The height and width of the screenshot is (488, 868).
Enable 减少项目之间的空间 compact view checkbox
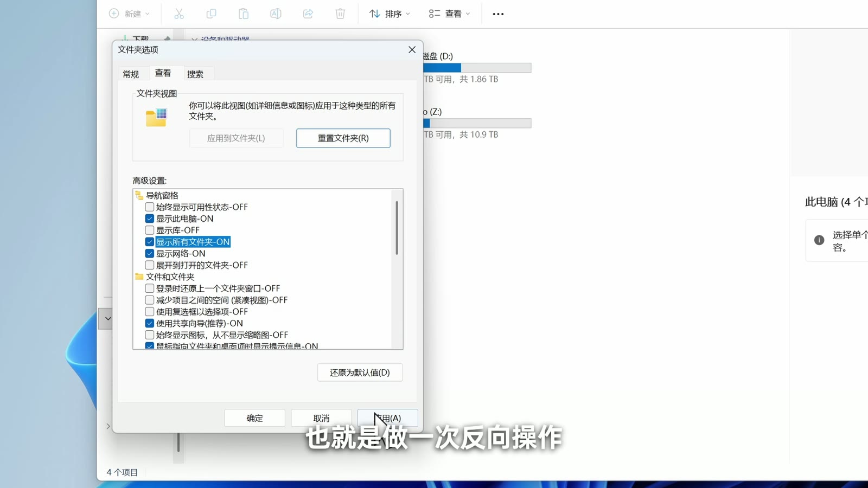point(150,300)
